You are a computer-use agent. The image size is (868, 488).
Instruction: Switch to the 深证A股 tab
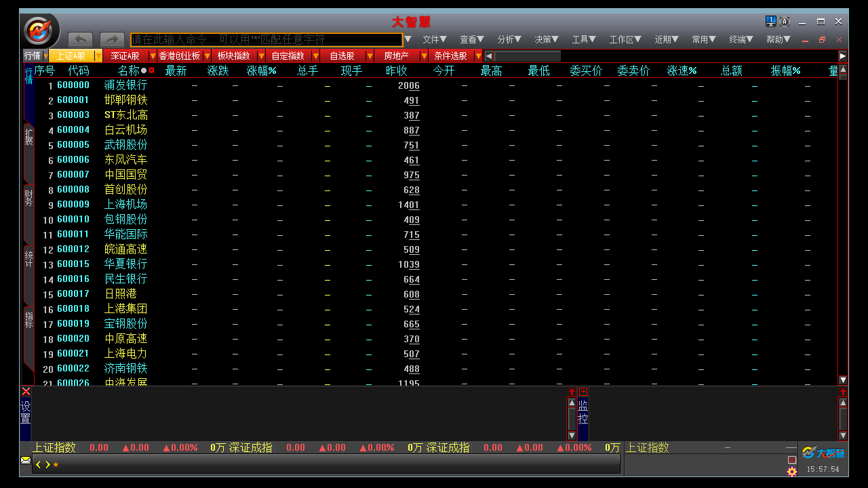point(125,56)
